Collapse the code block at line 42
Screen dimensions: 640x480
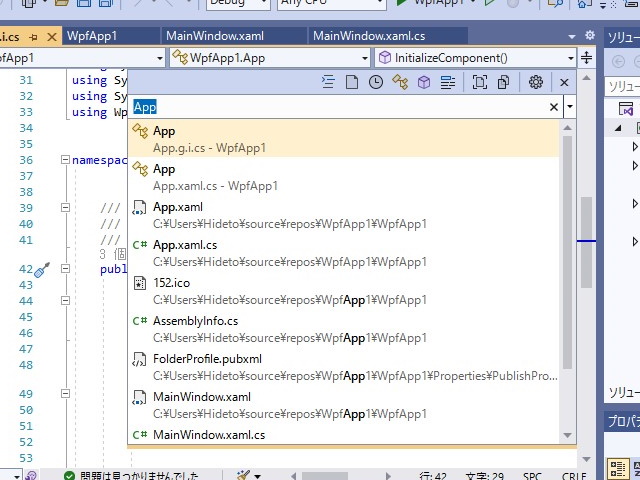(x=65, y=269)
